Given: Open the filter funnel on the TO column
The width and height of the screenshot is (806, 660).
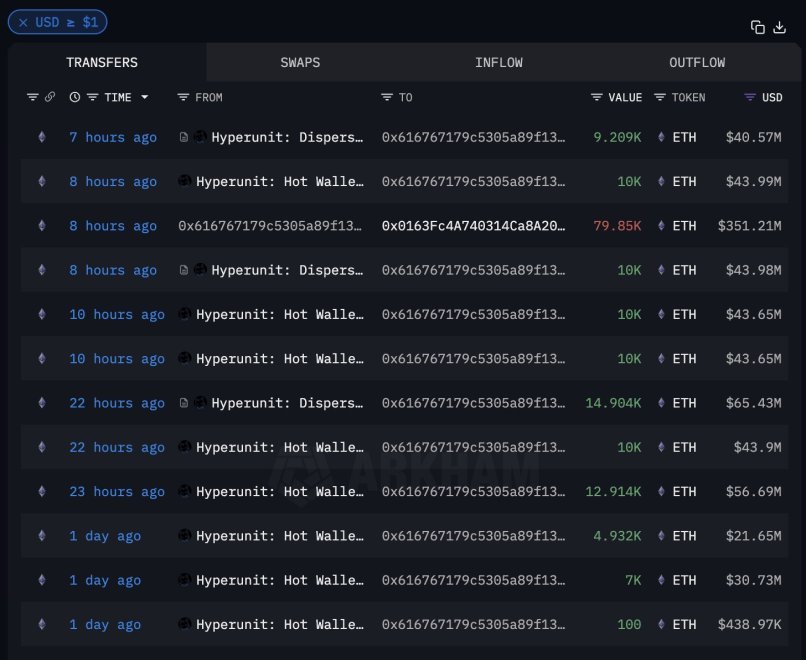Looking at the screenshot, I should [385, 97].
